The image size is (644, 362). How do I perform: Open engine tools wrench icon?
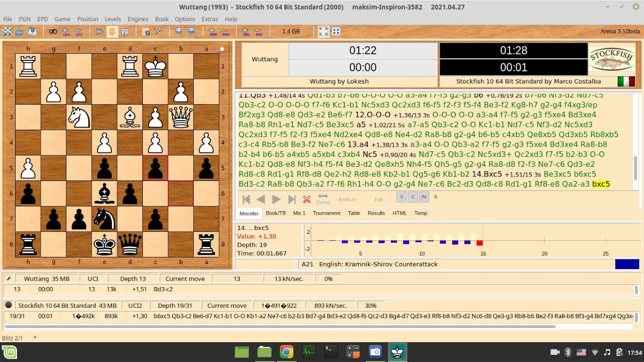coord(158,31)
